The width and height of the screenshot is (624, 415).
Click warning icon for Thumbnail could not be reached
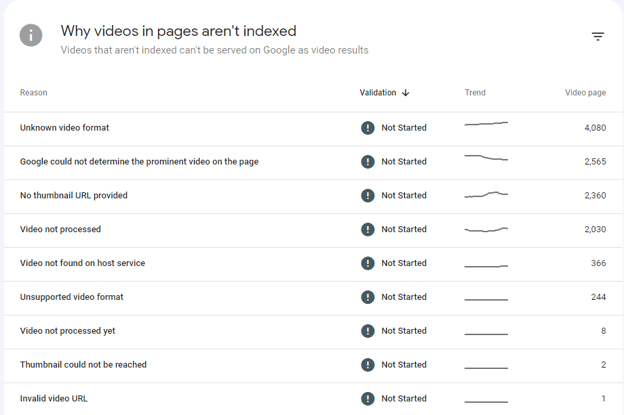click(x=368, y=365)
